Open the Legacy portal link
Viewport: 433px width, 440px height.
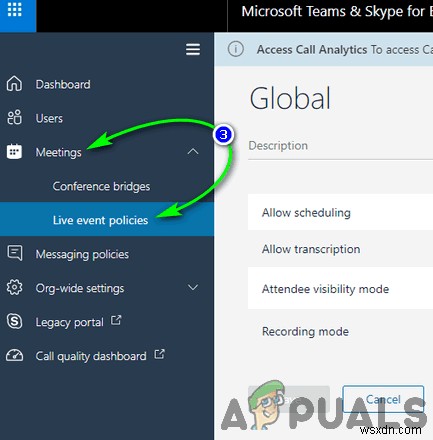[70, 322]
